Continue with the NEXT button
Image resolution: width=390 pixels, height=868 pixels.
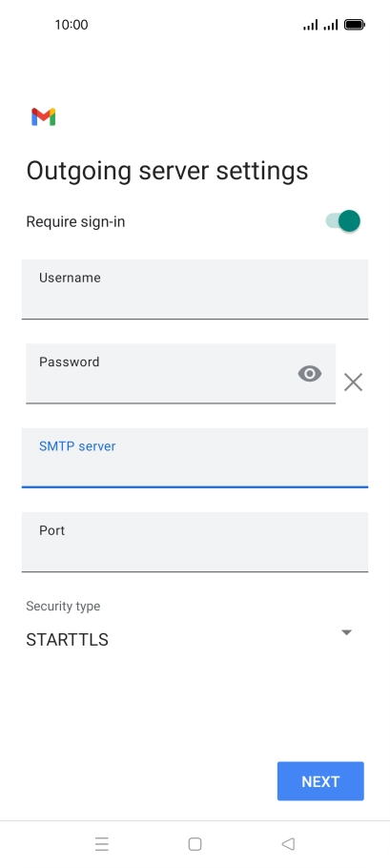[x=320, y=781]
